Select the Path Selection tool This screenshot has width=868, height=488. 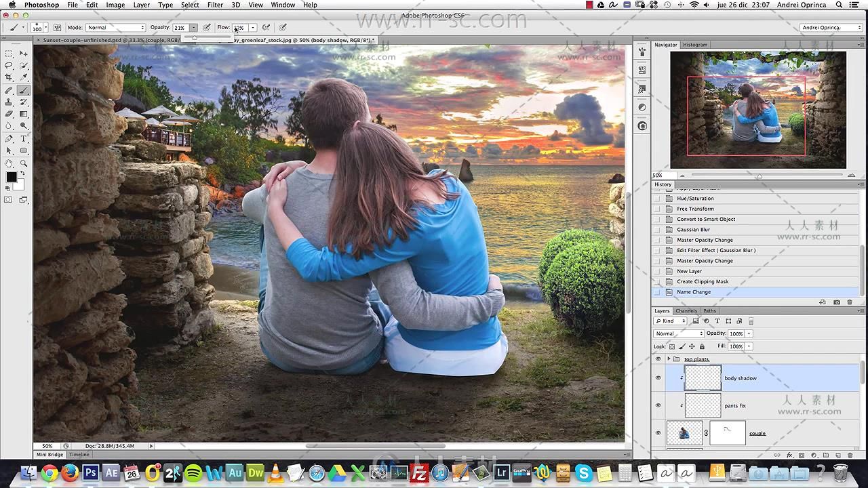point(9,150)
